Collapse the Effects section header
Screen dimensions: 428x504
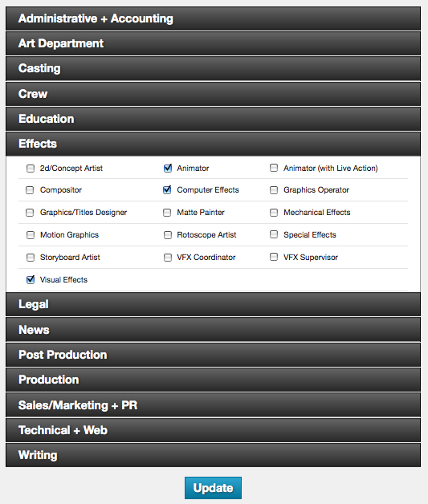(x=213, y=144)
